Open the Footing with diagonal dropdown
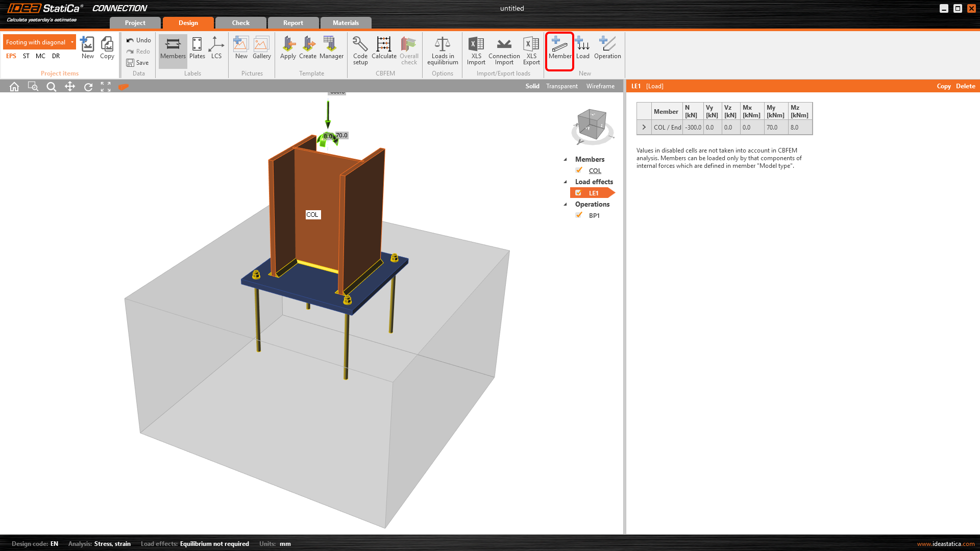This screenshot has width=980, height=551. click(x=72, y=42)
